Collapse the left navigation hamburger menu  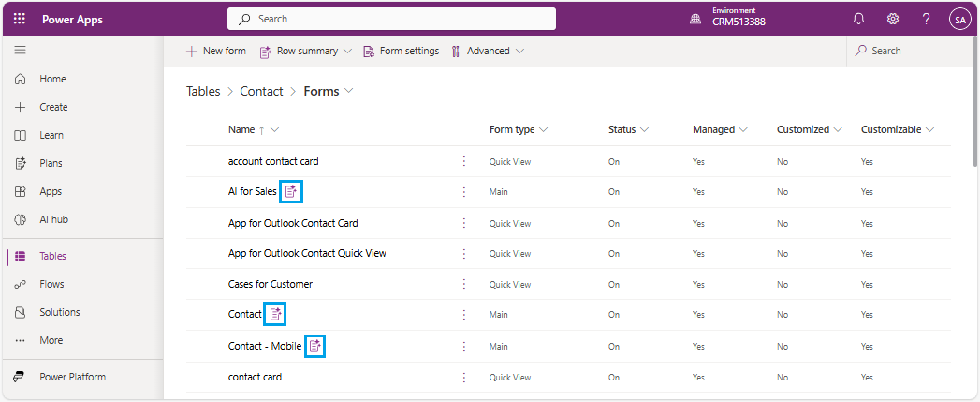coord(20,50)
